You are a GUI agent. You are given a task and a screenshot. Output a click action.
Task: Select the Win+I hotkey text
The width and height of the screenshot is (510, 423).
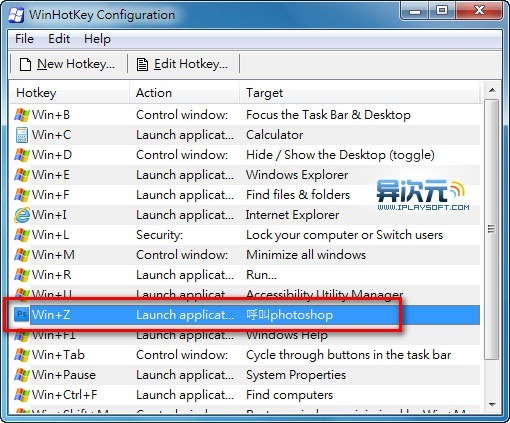49,215
